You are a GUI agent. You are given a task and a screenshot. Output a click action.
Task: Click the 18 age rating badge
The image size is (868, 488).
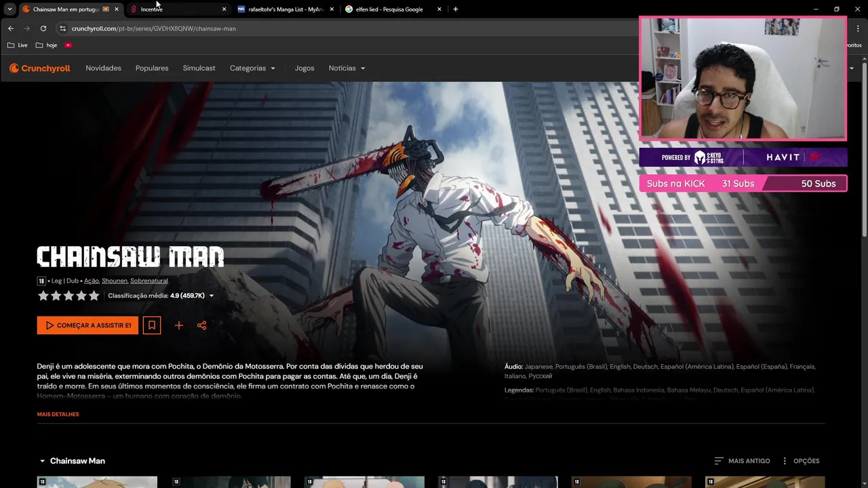tap(41, 281)
